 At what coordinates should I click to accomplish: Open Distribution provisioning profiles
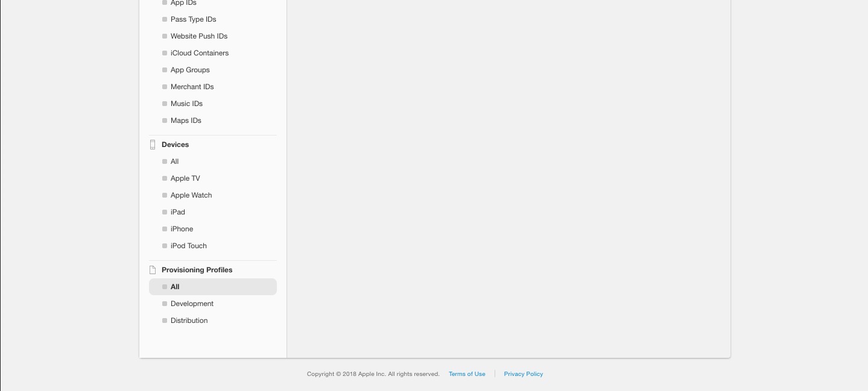189,321
